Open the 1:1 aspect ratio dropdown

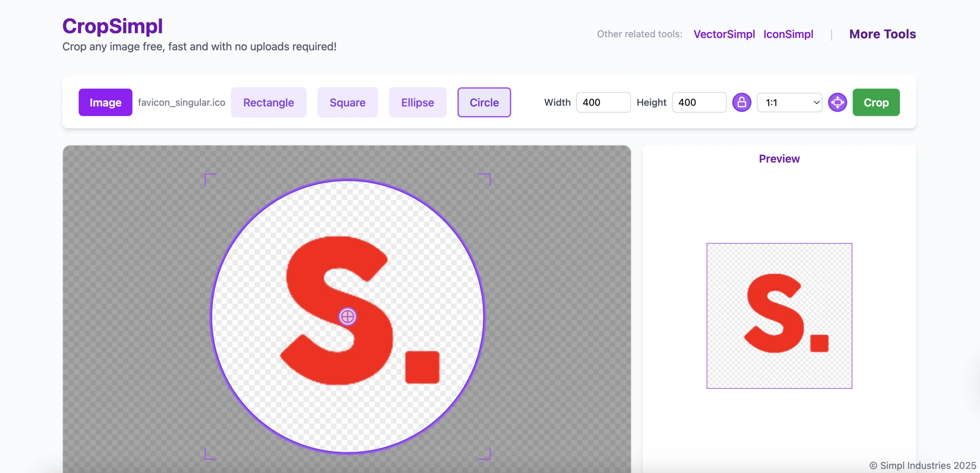[789, 103]
